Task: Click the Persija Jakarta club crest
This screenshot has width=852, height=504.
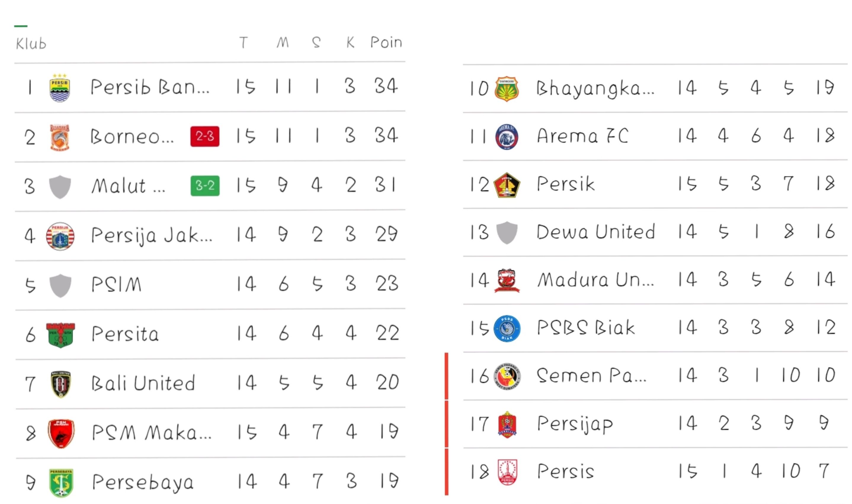Action: (x=60, y=236)
